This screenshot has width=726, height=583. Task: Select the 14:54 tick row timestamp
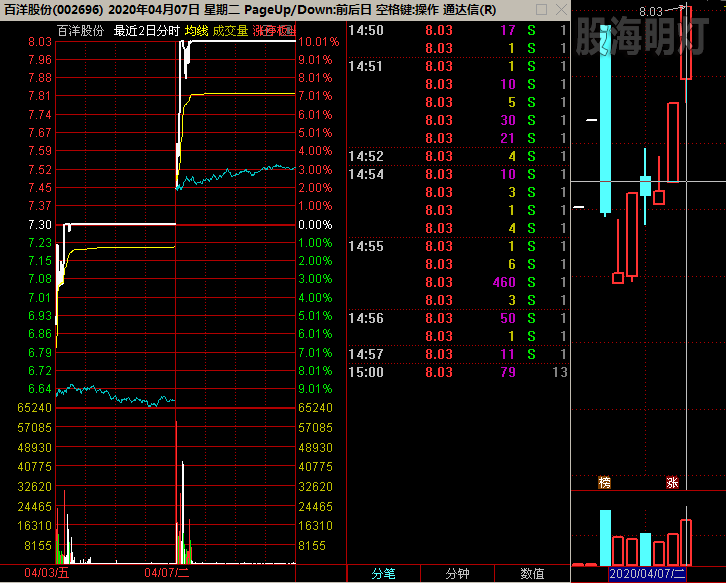click(x=366, y=174)
